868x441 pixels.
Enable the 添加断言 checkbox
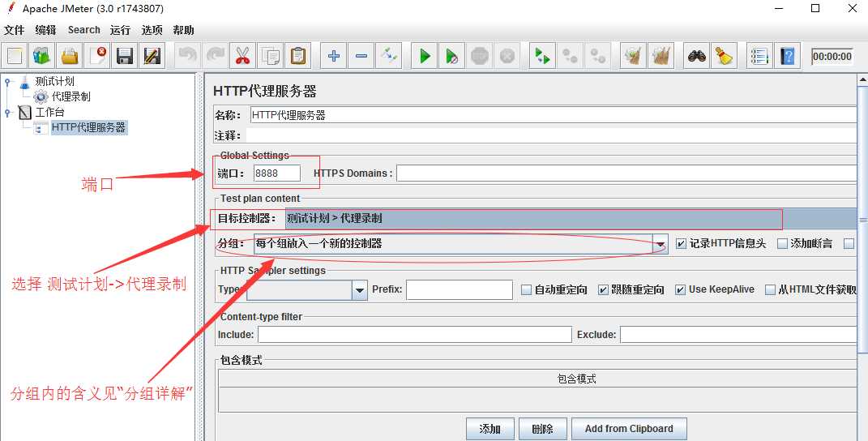[x=782, y=244]
